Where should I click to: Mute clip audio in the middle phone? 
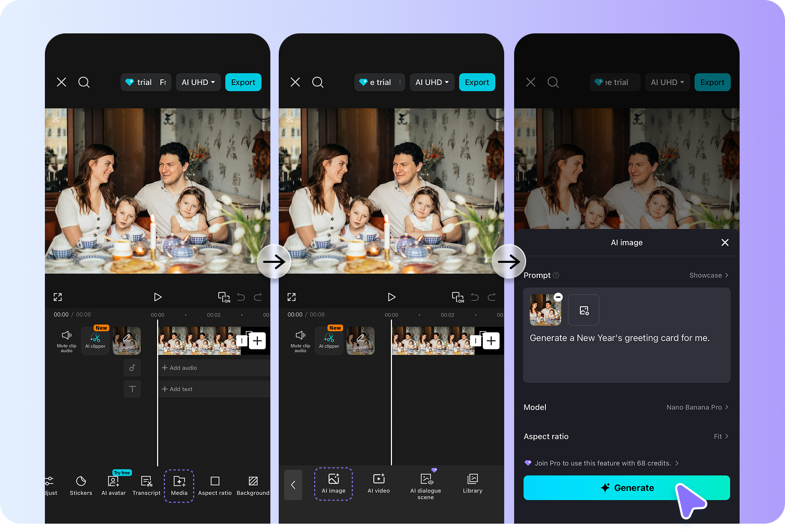(301, 341)
